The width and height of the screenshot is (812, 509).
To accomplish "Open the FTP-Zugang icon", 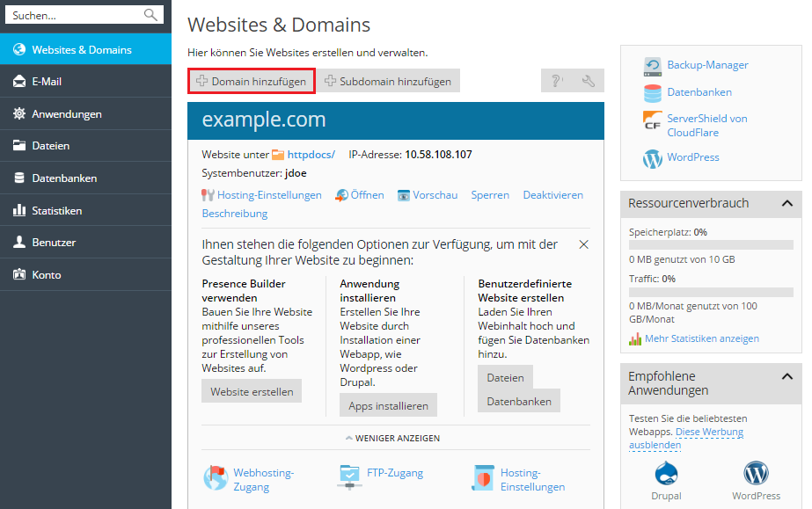I will tap(349, 476).
